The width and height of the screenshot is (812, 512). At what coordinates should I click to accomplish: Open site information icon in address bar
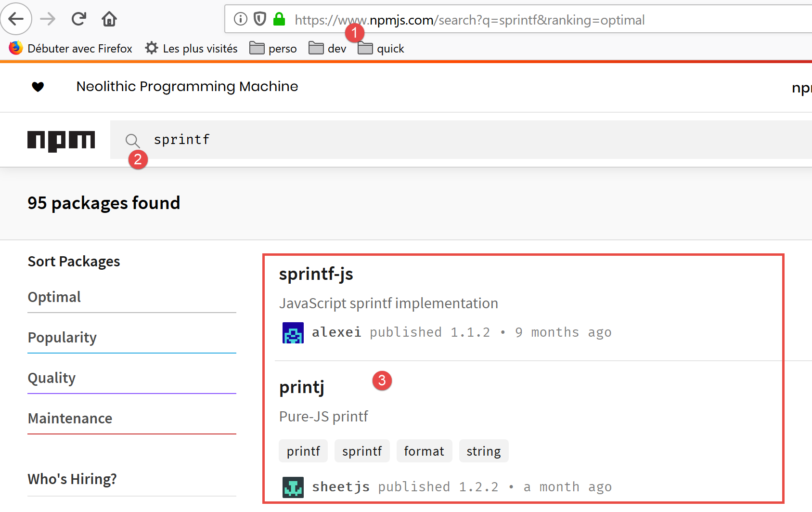pos(240,19)
